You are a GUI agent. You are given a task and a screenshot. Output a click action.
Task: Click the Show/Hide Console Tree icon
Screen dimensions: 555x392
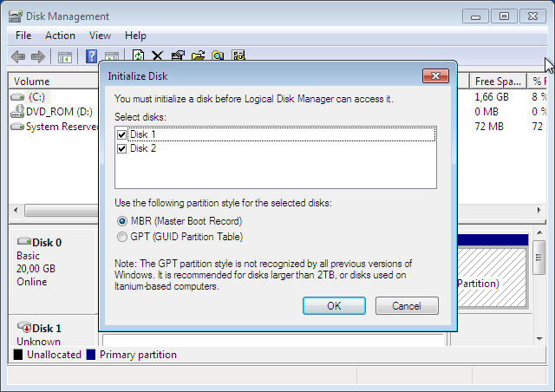pyautogui.click(x=64, y=56)
